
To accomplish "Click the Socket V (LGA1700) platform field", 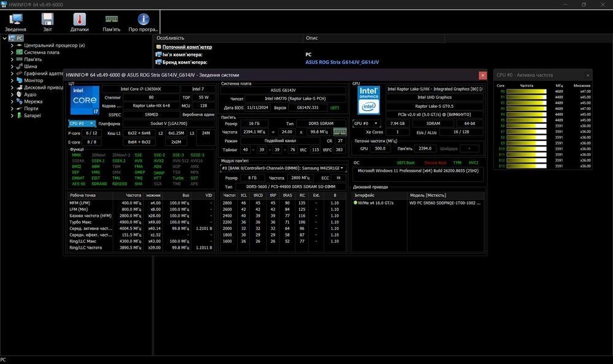I will pyautogui.click(x=169, y=124).
